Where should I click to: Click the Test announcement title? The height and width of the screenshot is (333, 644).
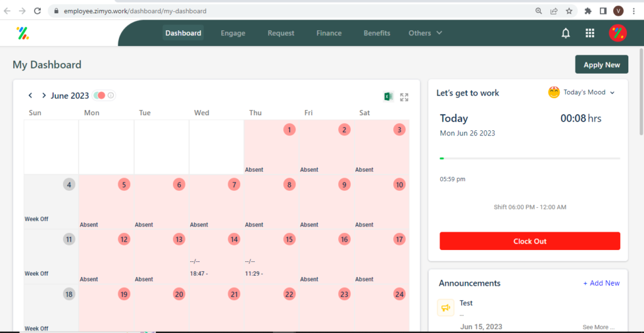(x=466, y=303)
